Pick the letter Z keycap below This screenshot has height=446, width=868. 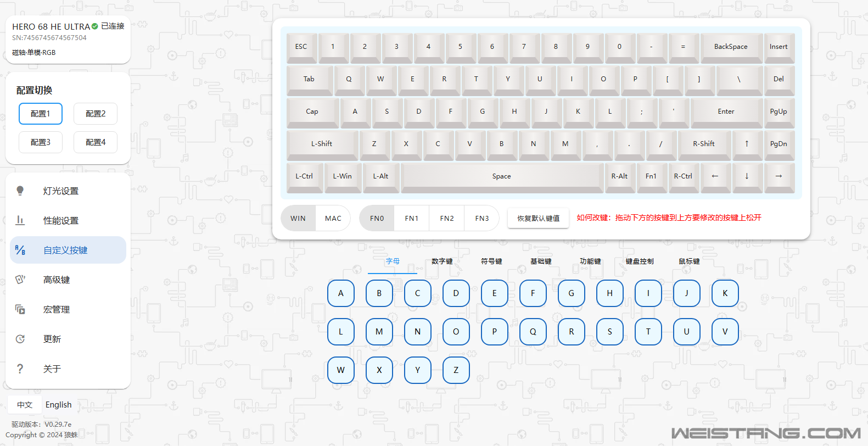456,370
